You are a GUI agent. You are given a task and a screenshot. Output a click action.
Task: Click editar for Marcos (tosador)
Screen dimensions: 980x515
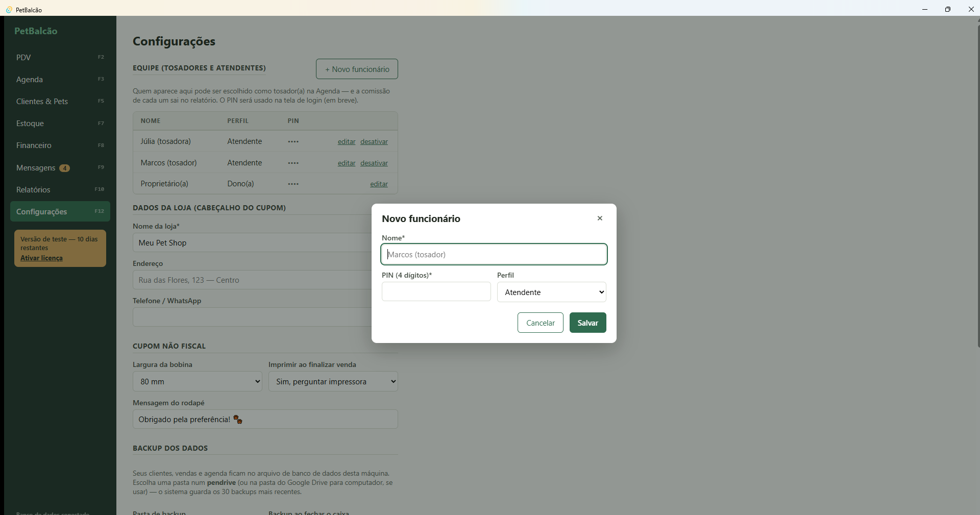coord(347,163)
